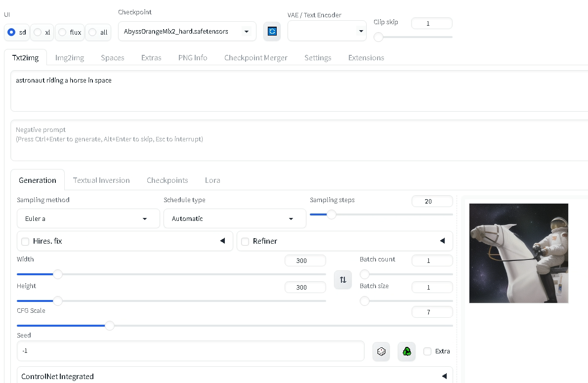The image size is (588, 383).
Task: Adjust the Batch size slider
Action: pos(406,301)
